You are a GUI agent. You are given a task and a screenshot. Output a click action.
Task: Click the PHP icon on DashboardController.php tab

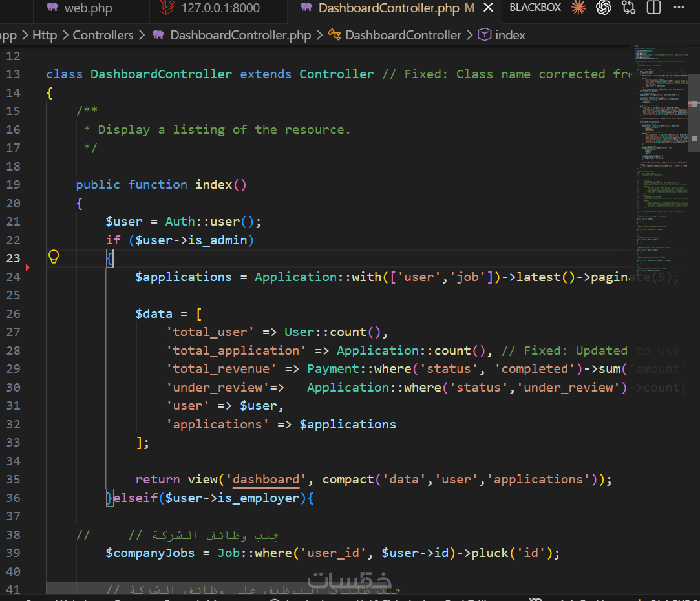tap(306, 7)
